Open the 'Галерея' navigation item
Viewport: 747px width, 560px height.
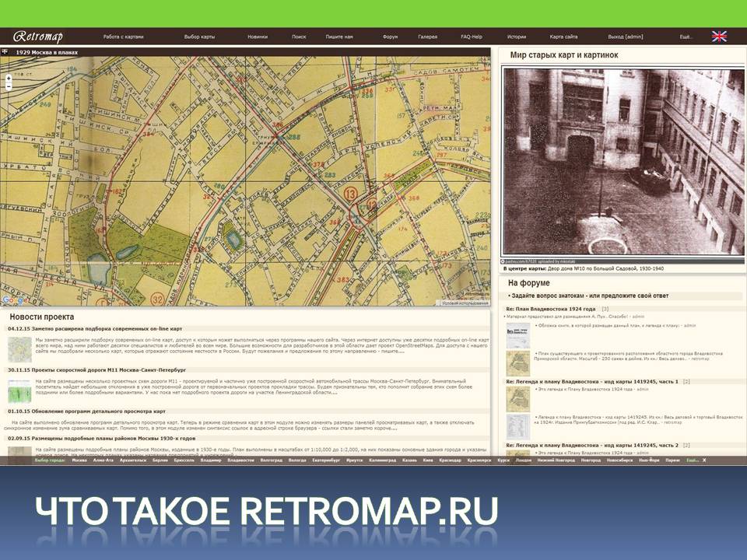tap(427, 37)
